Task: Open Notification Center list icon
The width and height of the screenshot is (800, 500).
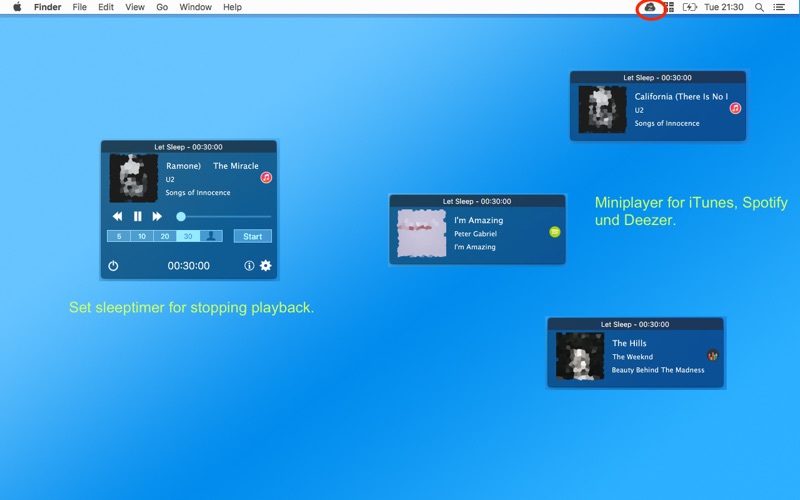Action: [779, 7]
